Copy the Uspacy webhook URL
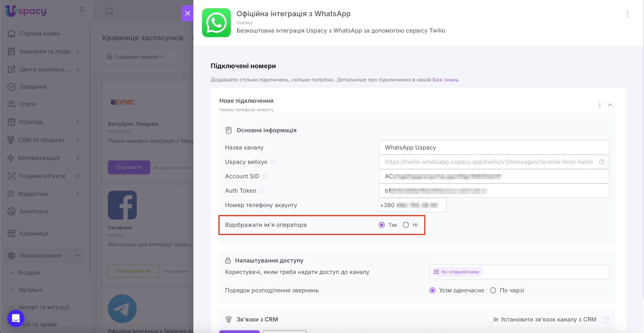This screenshot has height=333, width=644. pyautogui.click(x=601, y=162)
